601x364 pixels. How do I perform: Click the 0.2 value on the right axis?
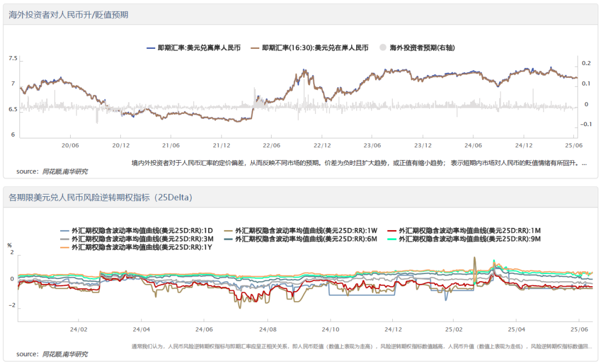coord(586,63)
